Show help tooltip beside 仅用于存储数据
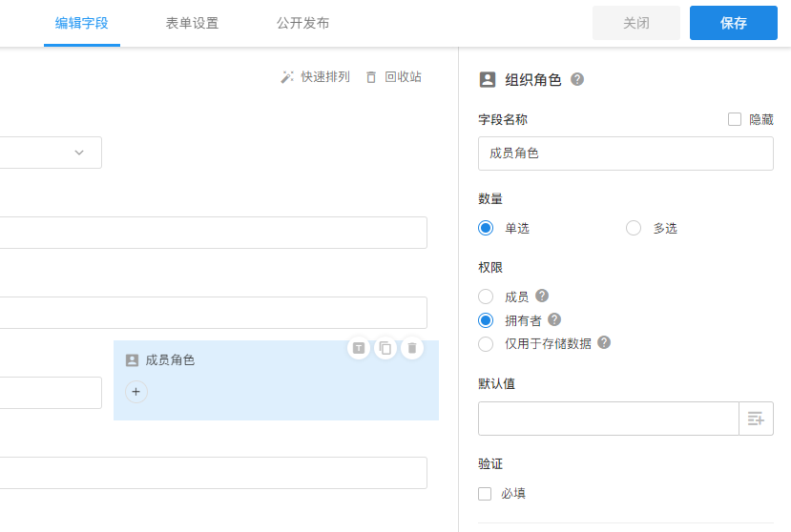Image resolution: width=791 pixels, height=532 pixels. pos(604,343)
